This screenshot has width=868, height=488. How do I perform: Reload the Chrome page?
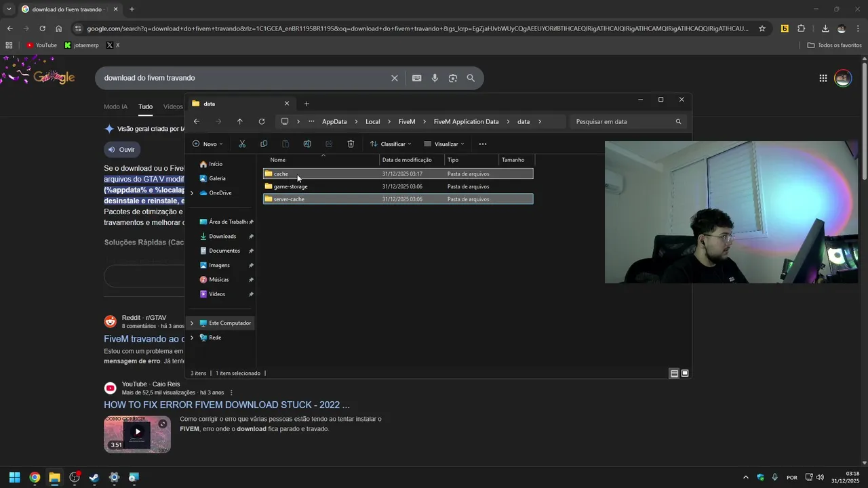[x=42, y=28]
